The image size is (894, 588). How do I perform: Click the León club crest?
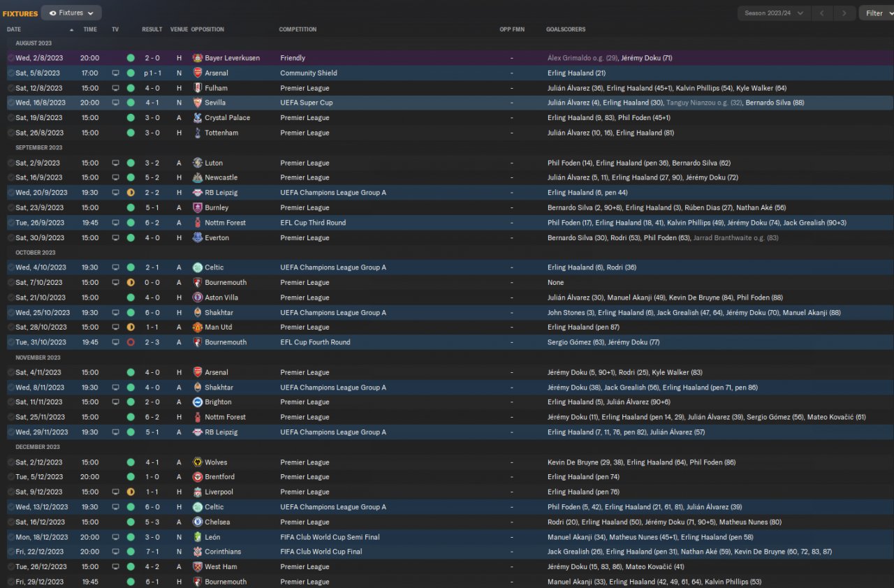198,537
